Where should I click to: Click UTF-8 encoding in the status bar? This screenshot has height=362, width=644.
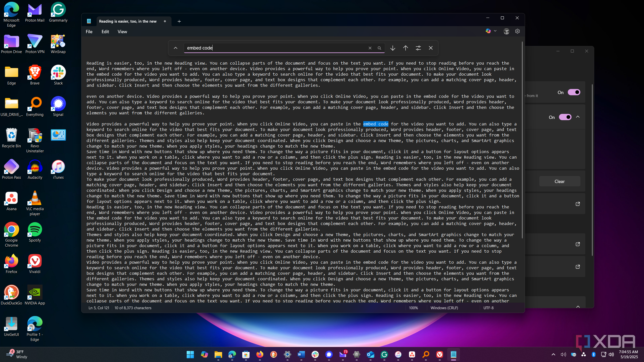488,308
